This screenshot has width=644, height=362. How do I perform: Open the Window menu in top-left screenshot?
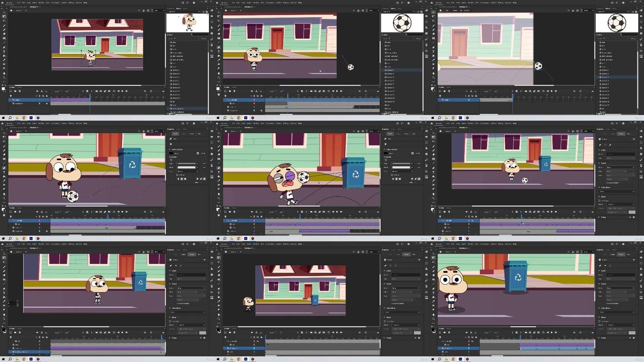click(x=78, y=2)
